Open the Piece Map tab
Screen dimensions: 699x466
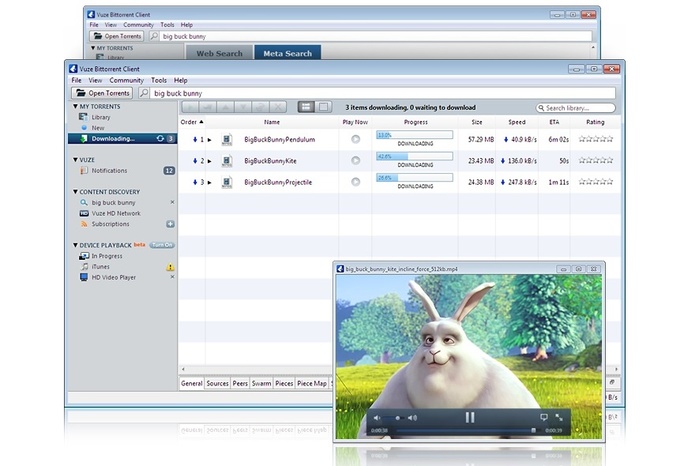312,384
